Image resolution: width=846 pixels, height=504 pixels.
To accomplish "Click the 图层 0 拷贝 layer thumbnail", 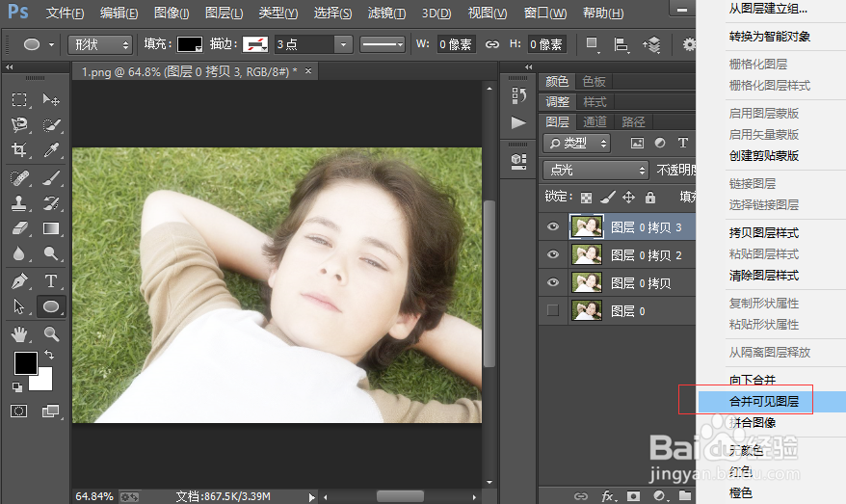I will (586, 282).
